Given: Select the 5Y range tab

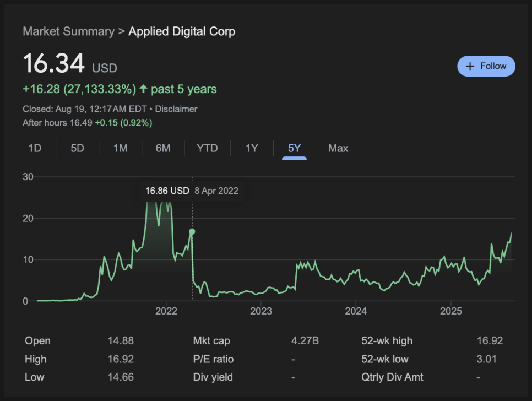Looking at the screenshot, I should coord(295,148).
